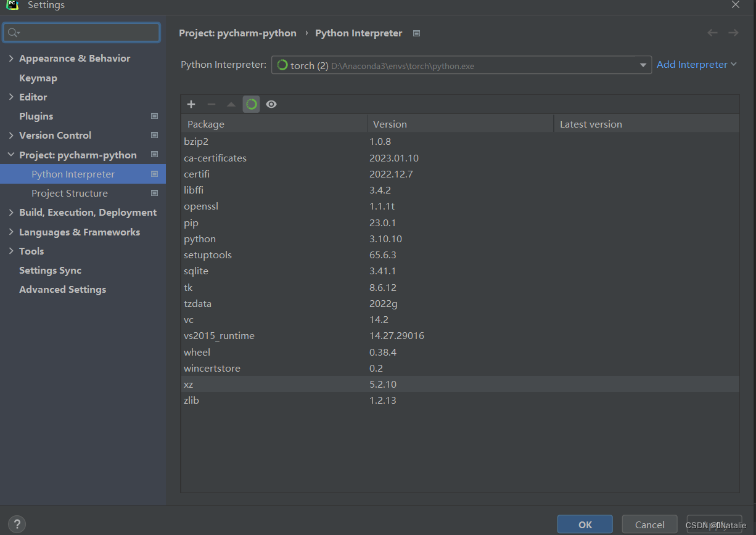Select the tzdata package row

pyautogui.click(x=460, y=303)
